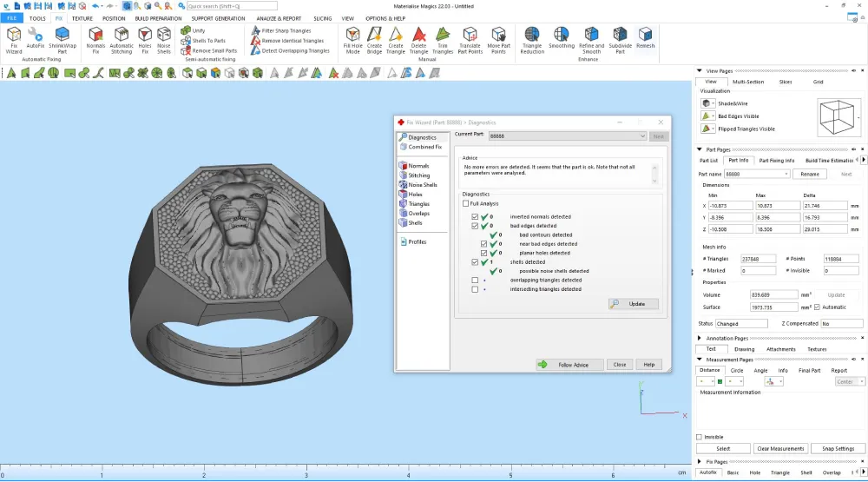
Task: Choose the Delete Triangle tool
Action: click(x=418, y=41)
